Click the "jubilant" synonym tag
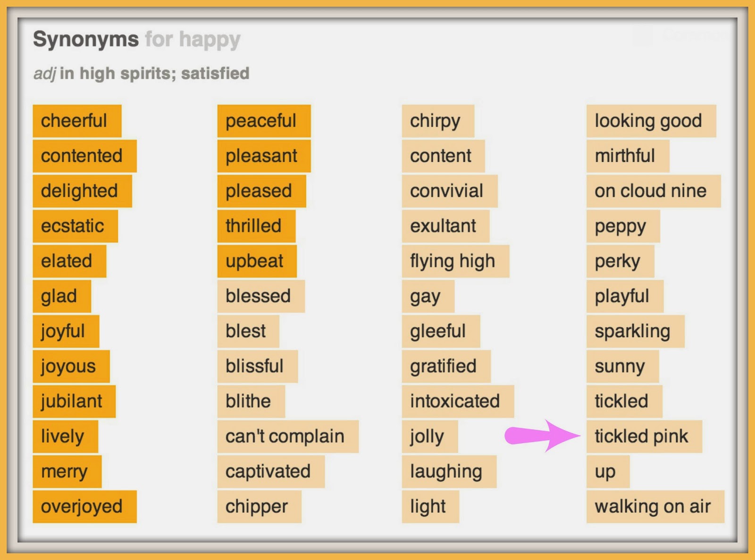 coord(74,401)
